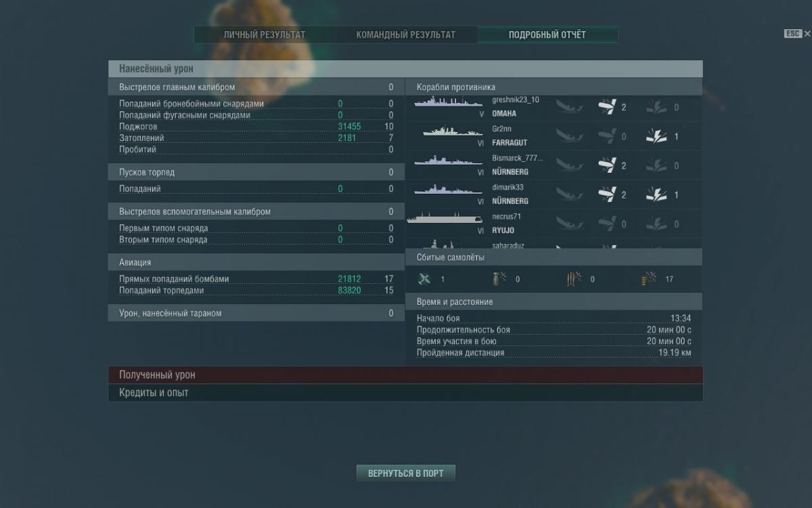Viewport: 812px width, 508px height.
Task: Select the Подробный отчёт tab
Action: coord(547,35)
